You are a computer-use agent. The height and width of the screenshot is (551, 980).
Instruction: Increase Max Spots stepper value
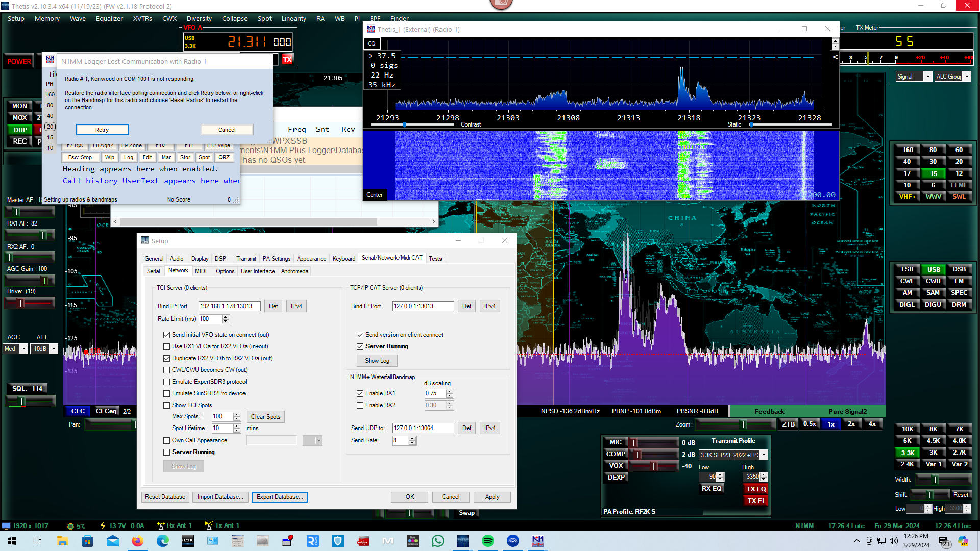pos(237,414)
